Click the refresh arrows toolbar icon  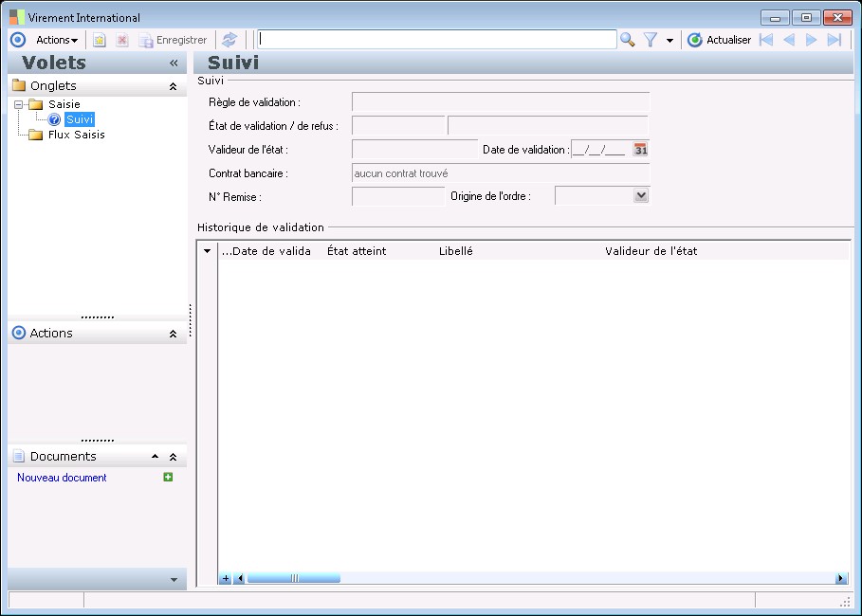229,40
